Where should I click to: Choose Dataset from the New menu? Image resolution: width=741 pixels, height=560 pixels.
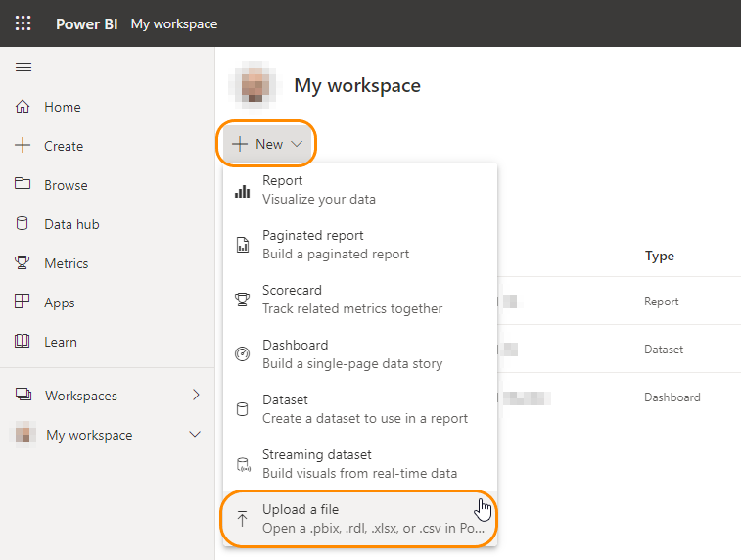tap(364, 409)
